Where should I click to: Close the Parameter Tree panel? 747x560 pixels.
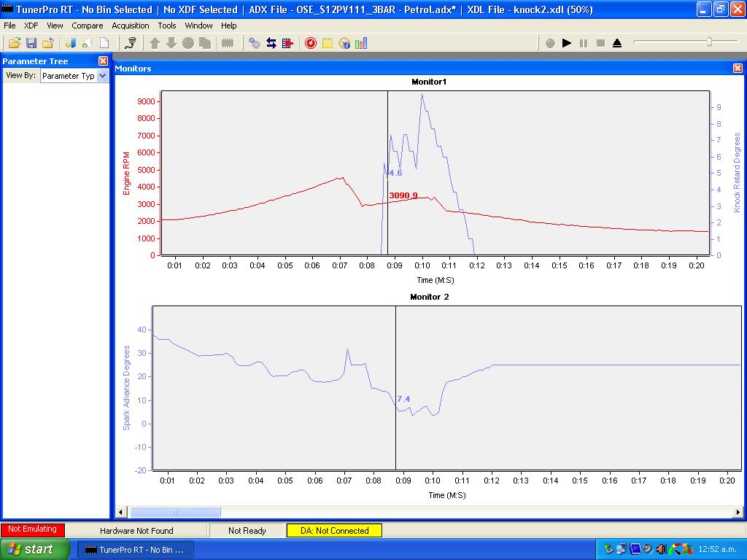tap(104, 61)
